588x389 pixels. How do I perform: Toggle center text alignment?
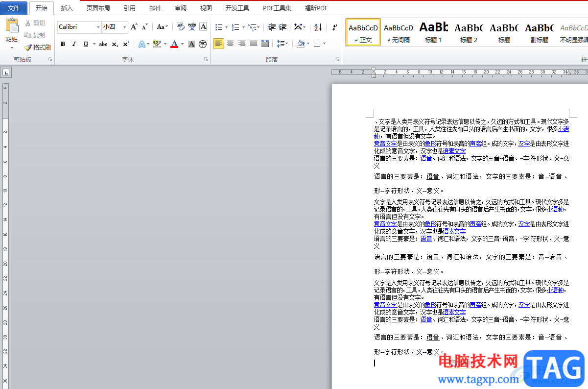[x=230, y=44]
